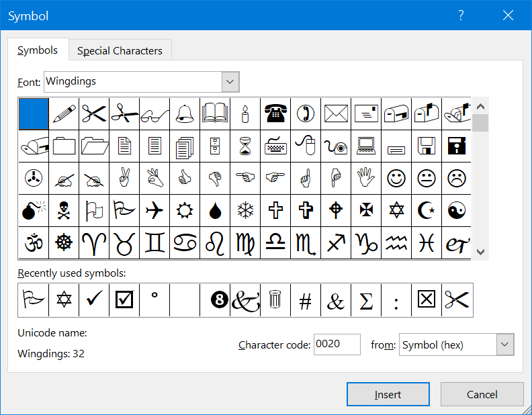Open the Symbols tab
This screenshot has width=532, height=415.
pos(38,50)
